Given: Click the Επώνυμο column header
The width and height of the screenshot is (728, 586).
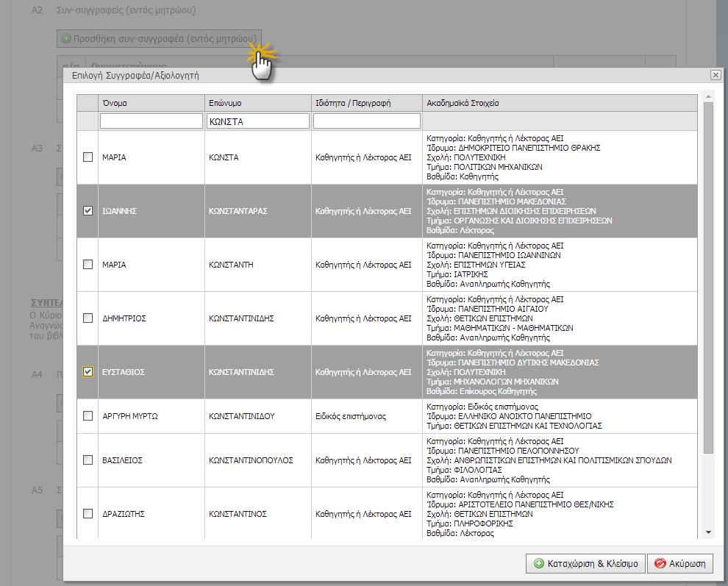Looking at the screenshot, I should (x=257, y=103).
